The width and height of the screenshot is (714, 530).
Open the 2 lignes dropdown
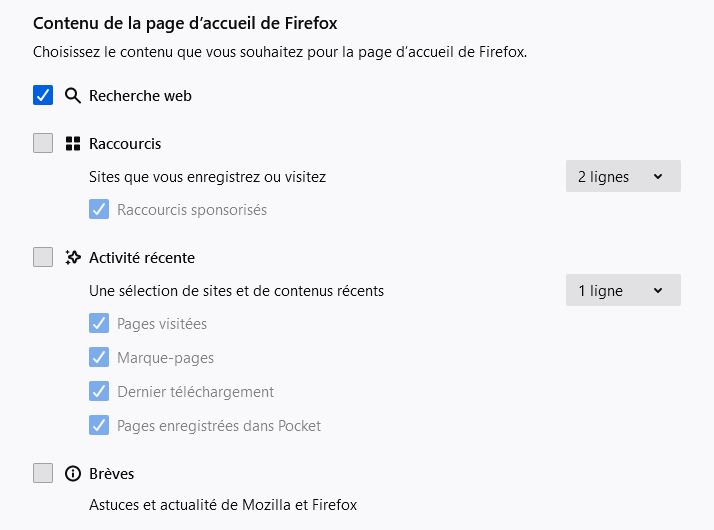coord(622,177)
